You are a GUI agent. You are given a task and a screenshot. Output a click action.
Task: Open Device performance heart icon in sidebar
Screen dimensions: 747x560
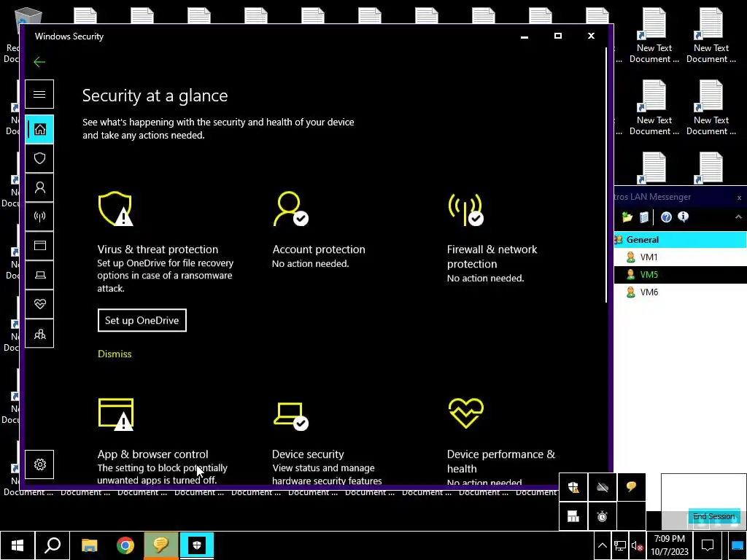[x=39, y=304]
